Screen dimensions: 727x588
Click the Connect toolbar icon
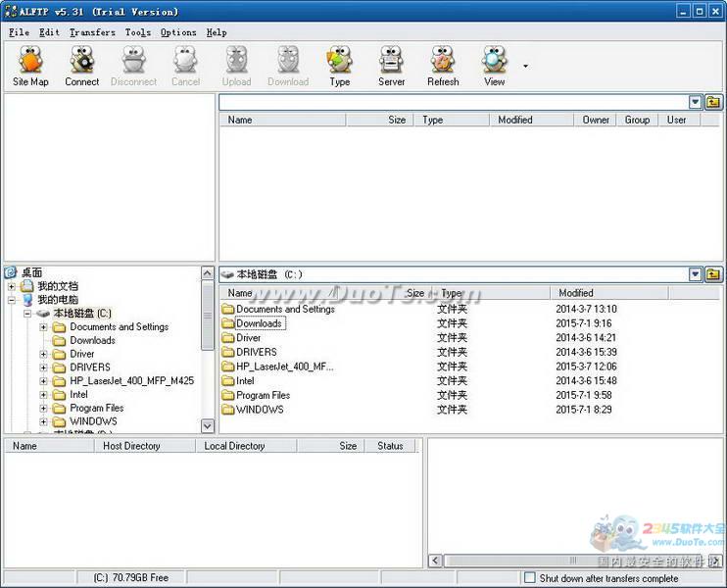81,66
